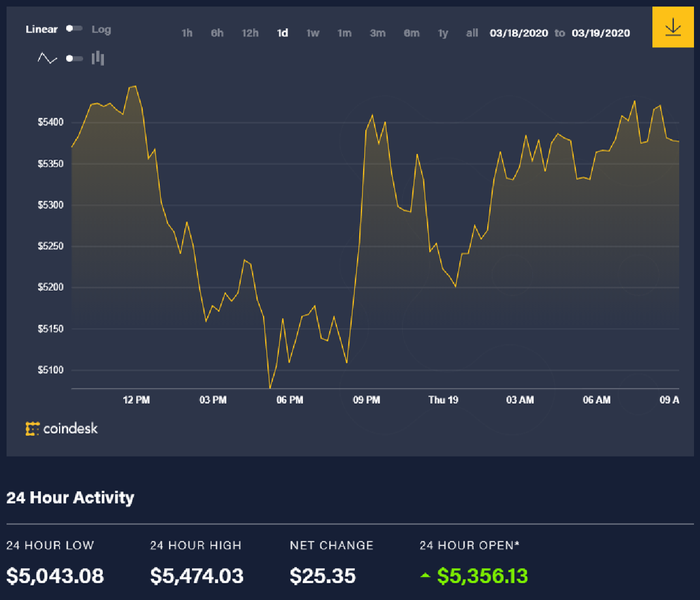Select the 6h time range
The height and width of the screenshot is (600, 700).
point(217,33)
